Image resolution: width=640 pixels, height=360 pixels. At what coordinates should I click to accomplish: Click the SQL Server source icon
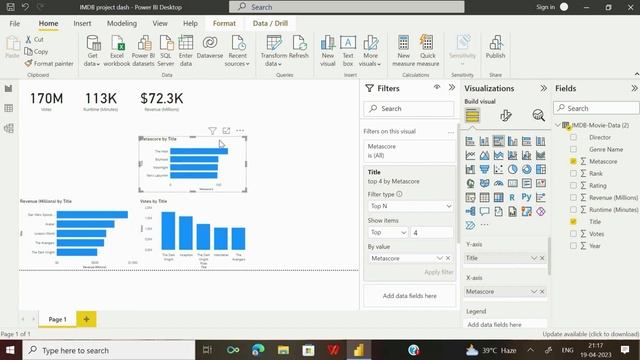(166, 43)
